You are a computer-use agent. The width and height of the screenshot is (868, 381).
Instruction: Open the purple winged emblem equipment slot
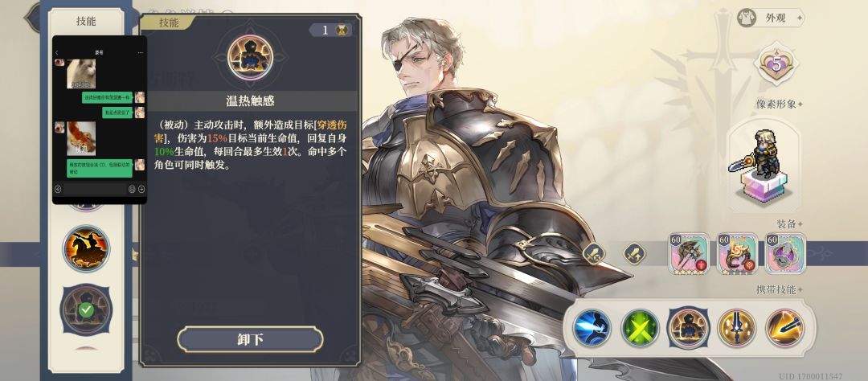point(785,254)
